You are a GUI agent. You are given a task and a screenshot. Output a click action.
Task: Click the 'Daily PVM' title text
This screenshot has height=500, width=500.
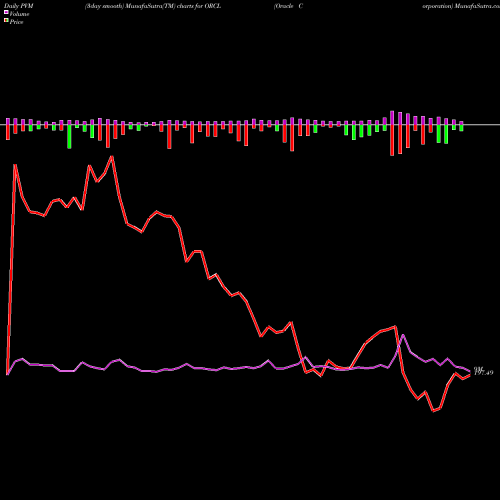tap(19, 6)
